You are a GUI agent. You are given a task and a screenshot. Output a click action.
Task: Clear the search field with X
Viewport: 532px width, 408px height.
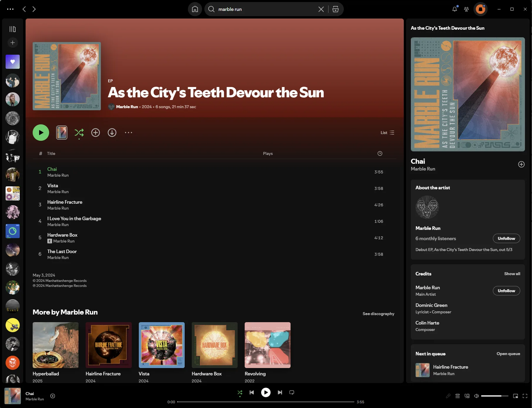321,9
